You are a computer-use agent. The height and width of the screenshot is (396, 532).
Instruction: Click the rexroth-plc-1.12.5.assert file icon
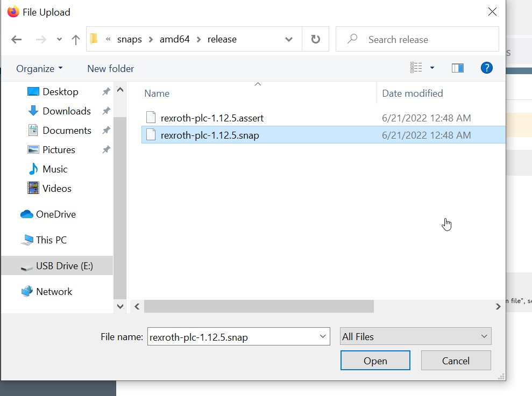151,117
